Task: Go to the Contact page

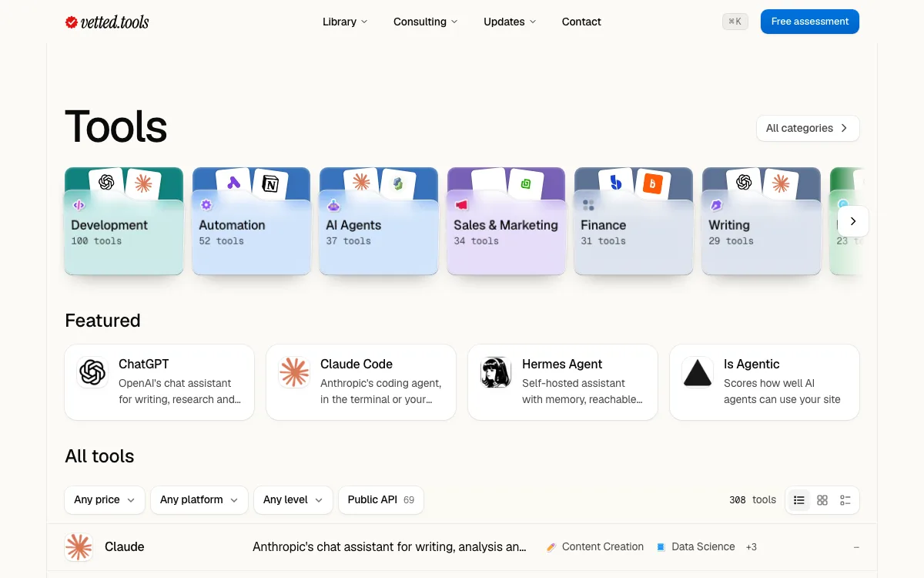Action: pyautogui.click(x=581, y=22)
